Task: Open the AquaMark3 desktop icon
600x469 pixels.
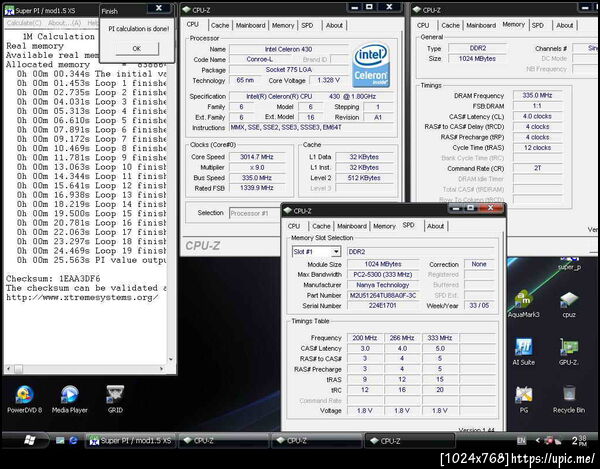Action: coord(523,304)
